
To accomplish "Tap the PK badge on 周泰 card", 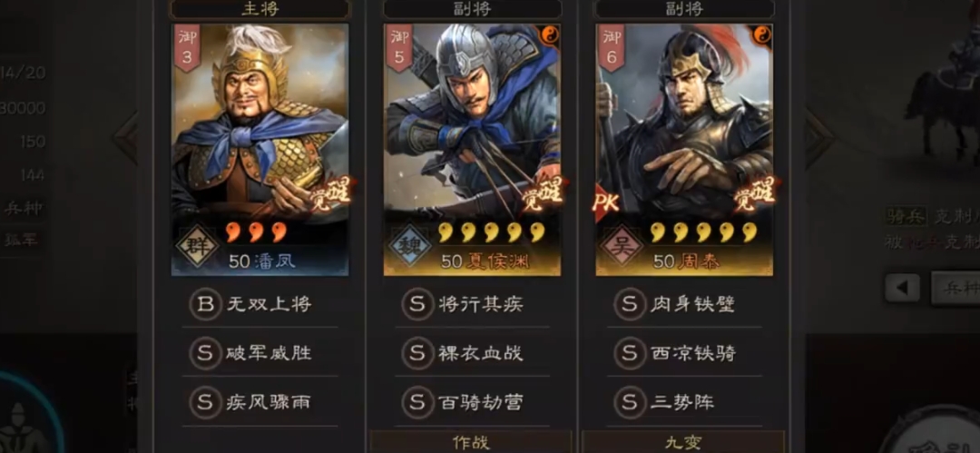I will coord(605,202).
